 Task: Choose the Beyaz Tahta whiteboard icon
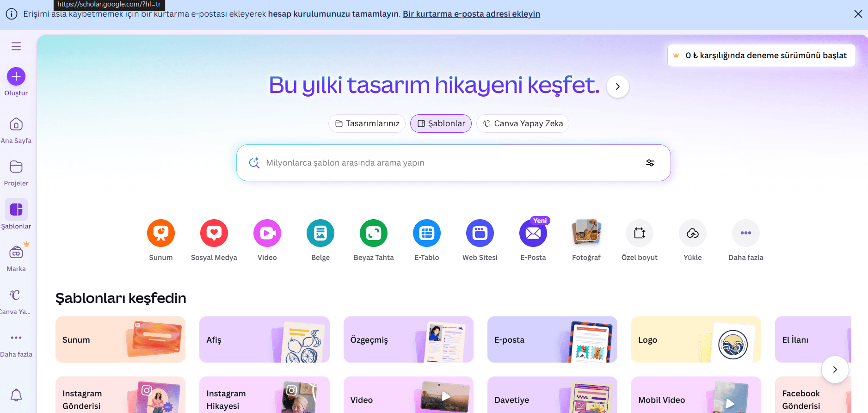point(374,233)
